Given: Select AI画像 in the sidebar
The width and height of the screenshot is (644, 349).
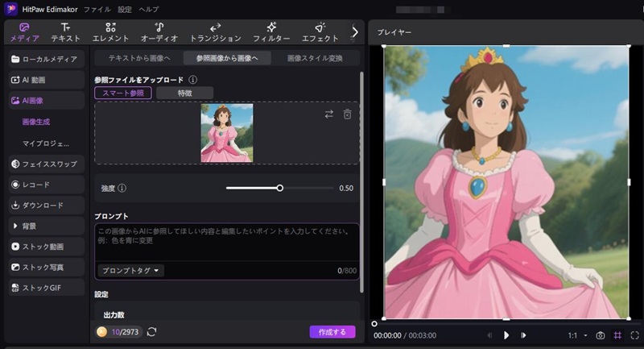Looking at the screenshot, I should coord(47,100).
